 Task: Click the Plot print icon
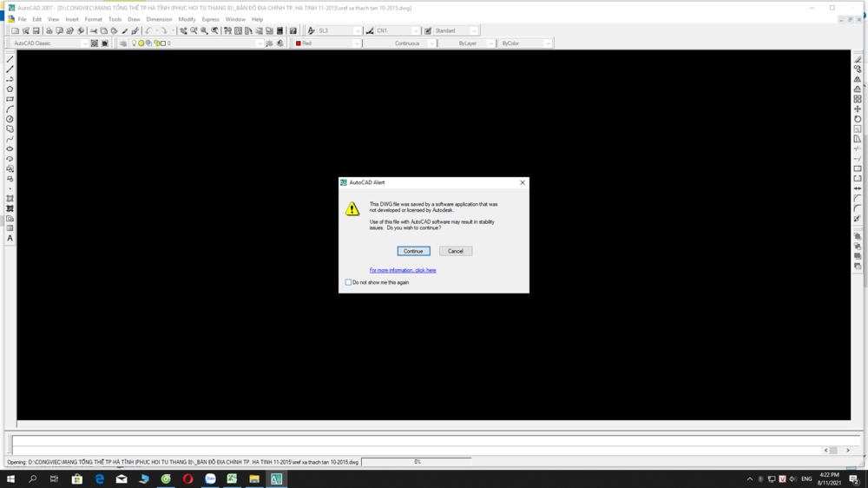click(49, 31)
